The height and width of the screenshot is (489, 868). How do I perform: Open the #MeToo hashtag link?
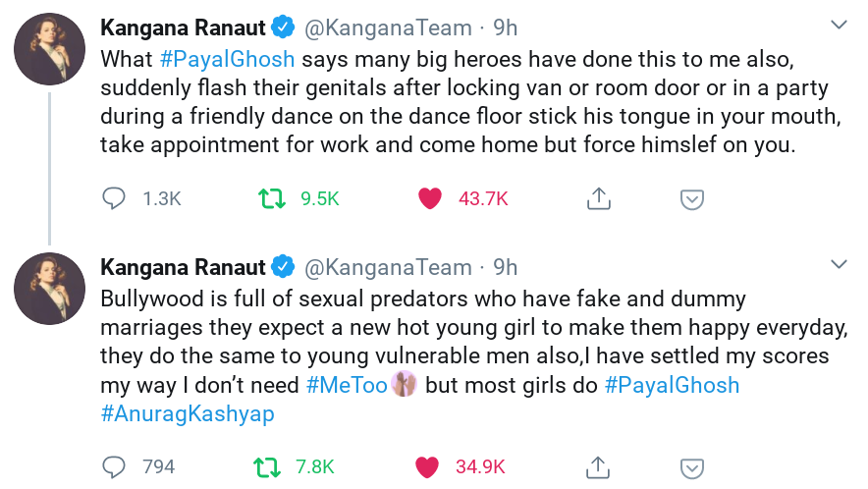[347, 385]
